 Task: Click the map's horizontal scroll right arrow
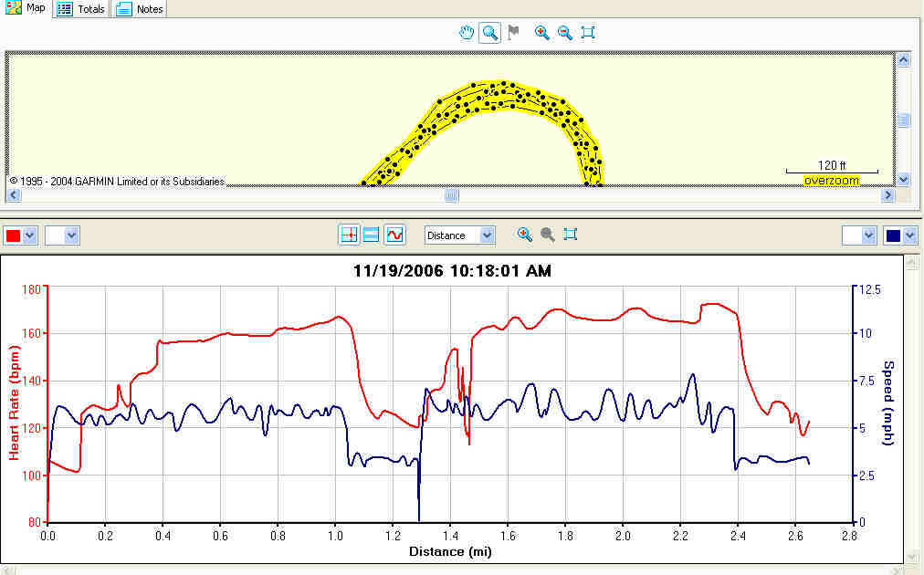tap(887, 195)
